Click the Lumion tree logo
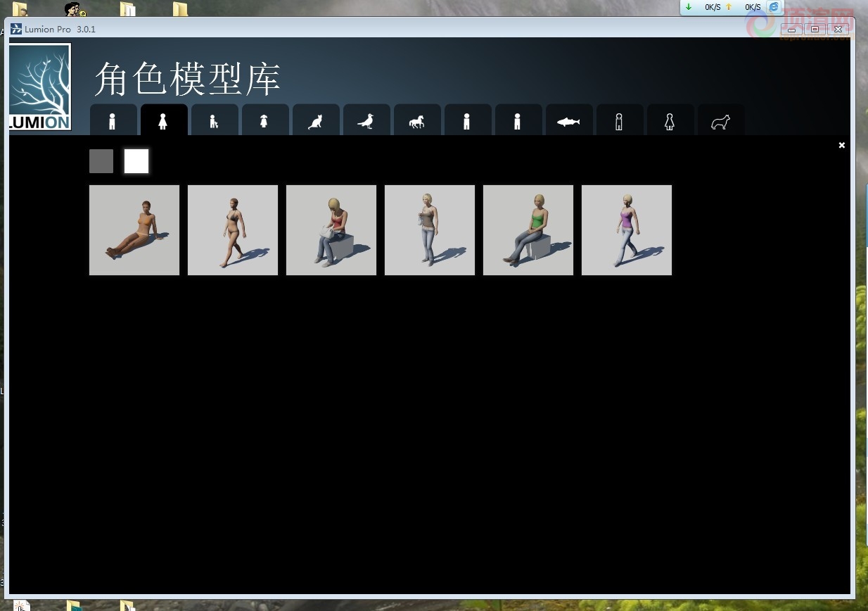 pos(40,87)
